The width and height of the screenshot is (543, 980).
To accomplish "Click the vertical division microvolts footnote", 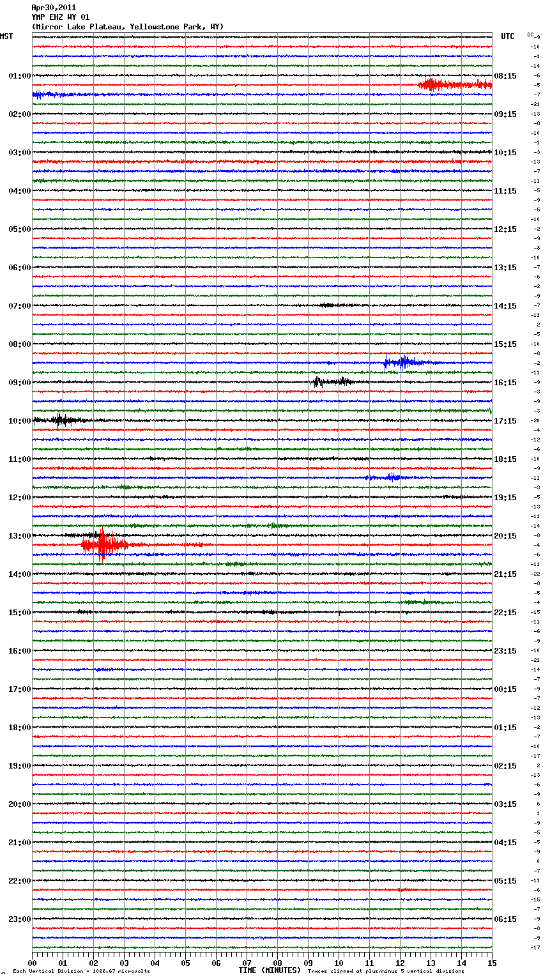I will point(82,972).
